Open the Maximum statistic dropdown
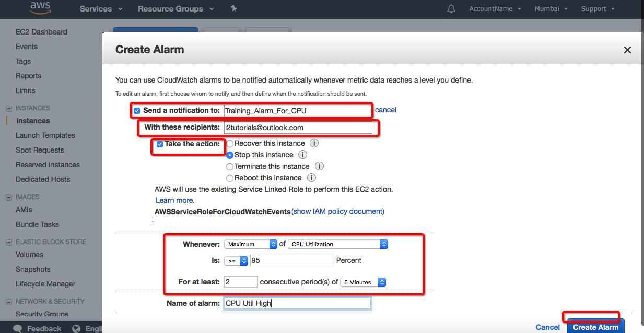 click(x=251, y=244)
